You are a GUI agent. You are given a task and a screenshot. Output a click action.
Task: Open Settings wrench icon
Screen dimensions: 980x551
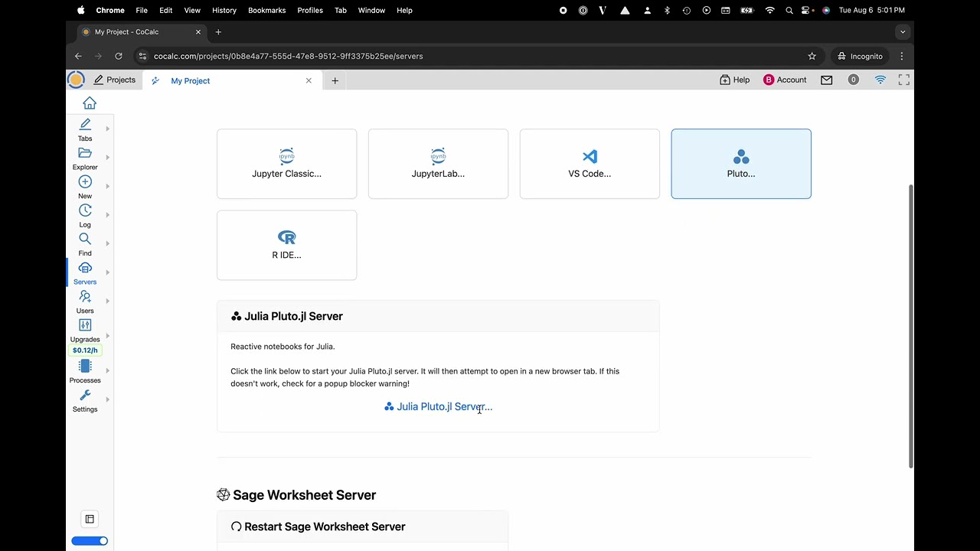85,396
